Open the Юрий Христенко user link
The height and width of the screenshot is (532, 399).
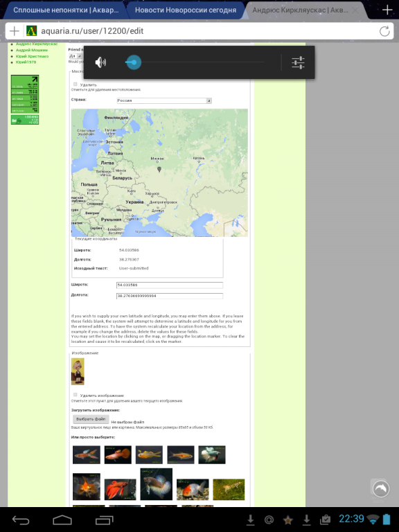pyautogui.click(x=33, y=56)
